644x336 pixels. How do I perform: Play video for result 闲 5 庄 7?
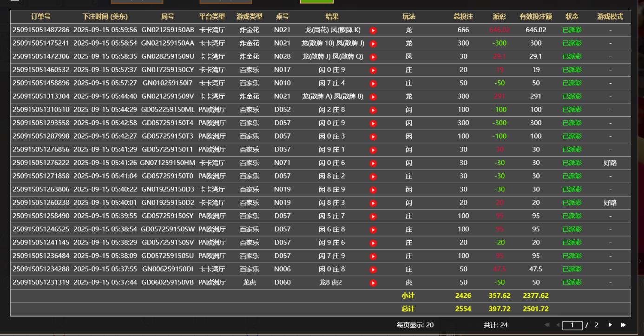coord(373,217)
